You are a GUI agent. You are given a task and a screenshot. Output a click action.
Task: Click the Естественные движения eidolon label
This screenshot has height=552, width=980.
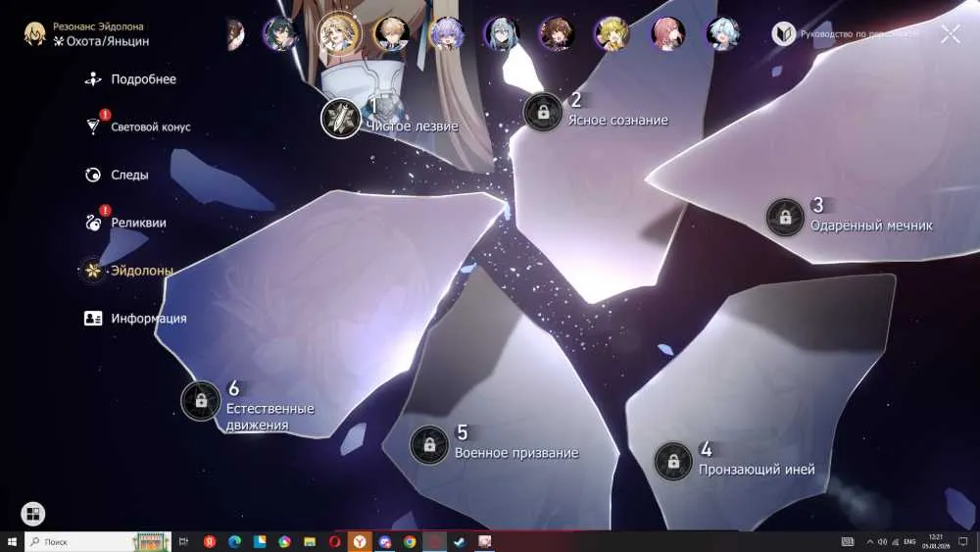(x=270, y=417)
